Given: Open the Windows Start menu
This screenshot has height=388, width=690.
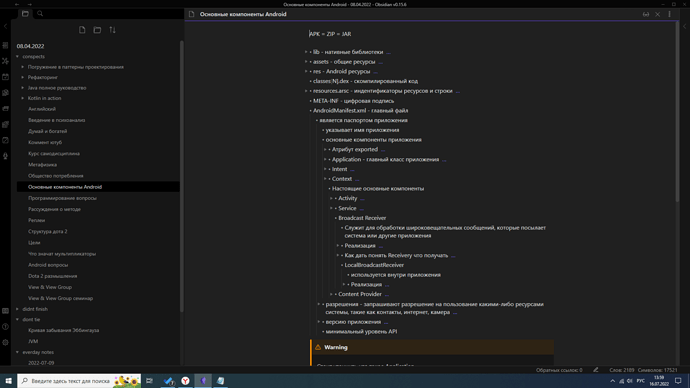Looking at the screenshot, I should tap(8, 381).
